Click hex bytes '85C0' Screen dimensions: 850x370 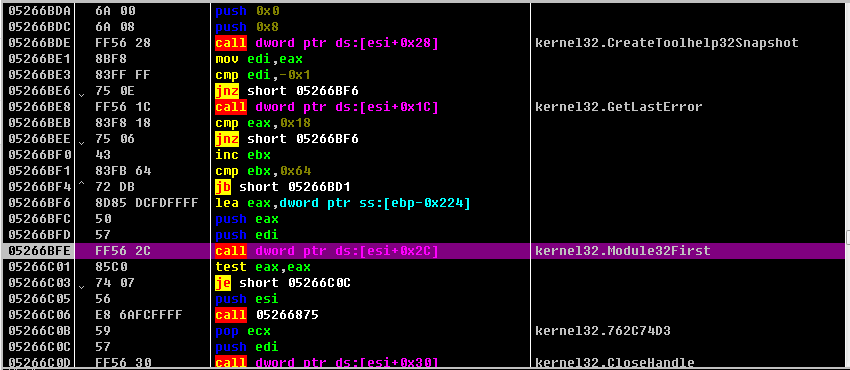[x=111, y=267]
